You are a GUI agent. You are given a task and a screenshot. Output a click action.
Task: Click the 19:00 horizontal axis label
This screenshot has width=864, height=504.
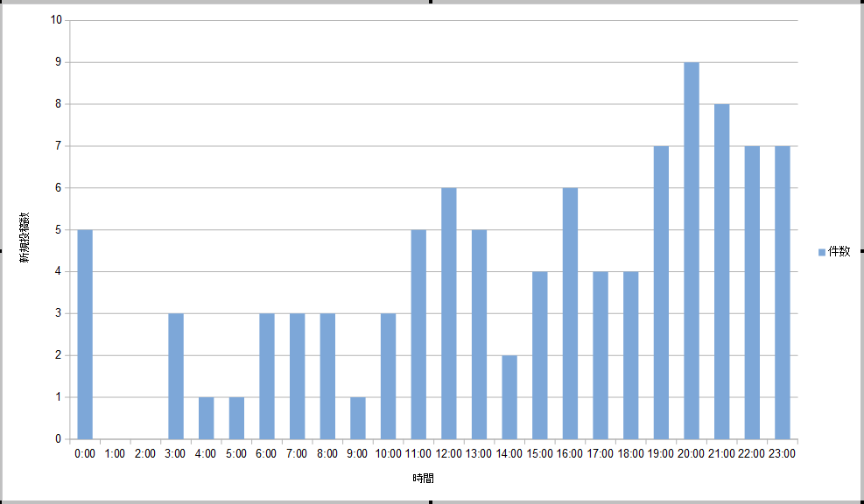(x=661, y=453)
